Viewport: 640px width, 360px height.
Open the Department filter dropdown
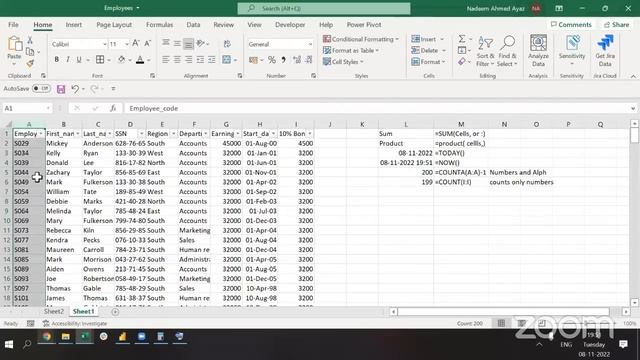click(206, 134)
